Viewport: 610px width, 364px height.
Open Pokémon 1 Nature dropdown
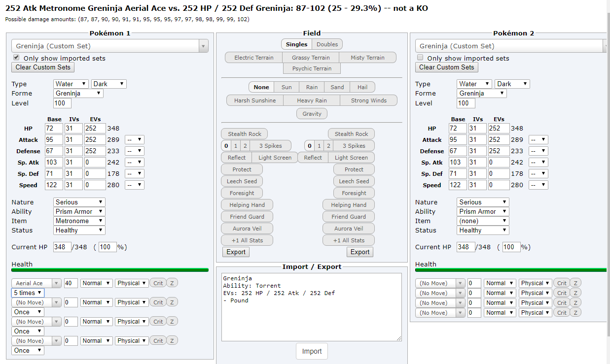(79, 202)
